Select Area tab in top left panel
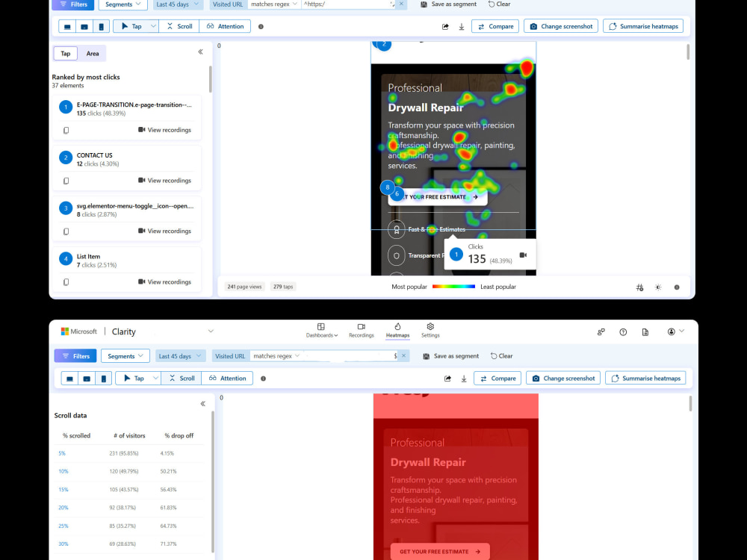747x560 pixels. click(x=93, y=54)
